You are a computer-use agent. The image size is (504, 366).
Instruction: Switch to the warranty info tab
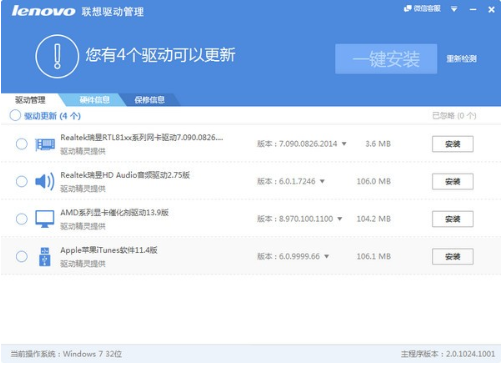point(149,100)
